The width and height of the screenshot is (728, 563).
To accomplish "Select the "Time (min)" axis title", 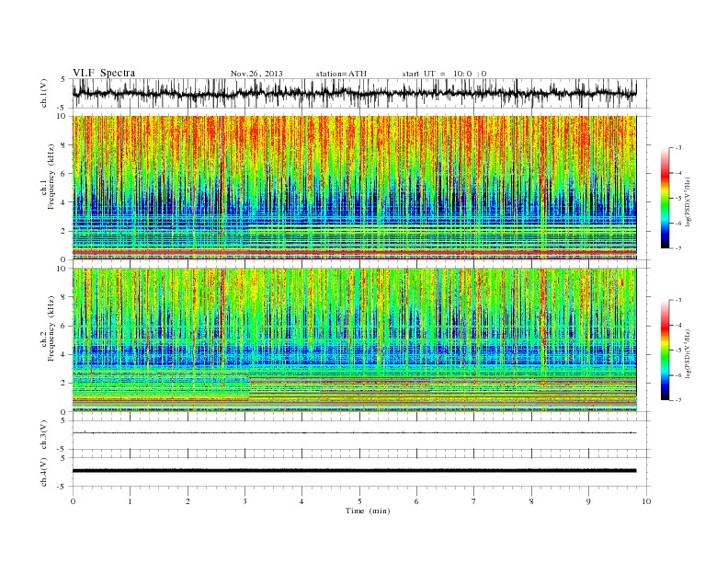I will click(x=368, y=511).
